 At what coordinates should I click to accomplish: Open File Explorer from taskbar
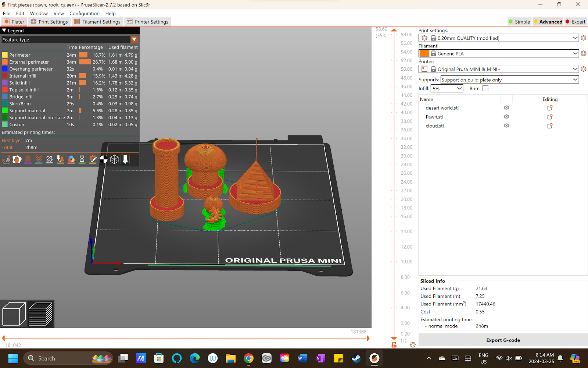230,358
